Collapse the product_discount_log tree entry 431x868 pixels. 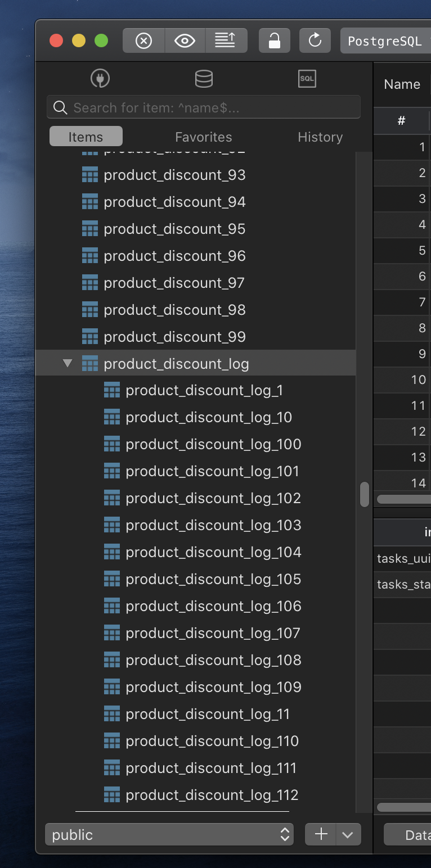coord(68,363)
